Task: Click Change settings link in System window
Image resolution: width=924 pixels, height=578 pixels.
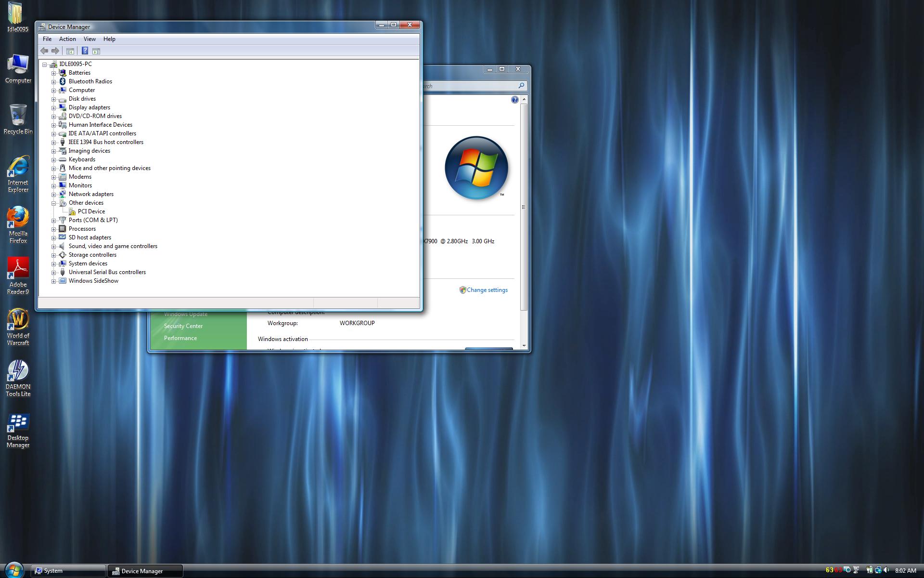Action: 487,290
